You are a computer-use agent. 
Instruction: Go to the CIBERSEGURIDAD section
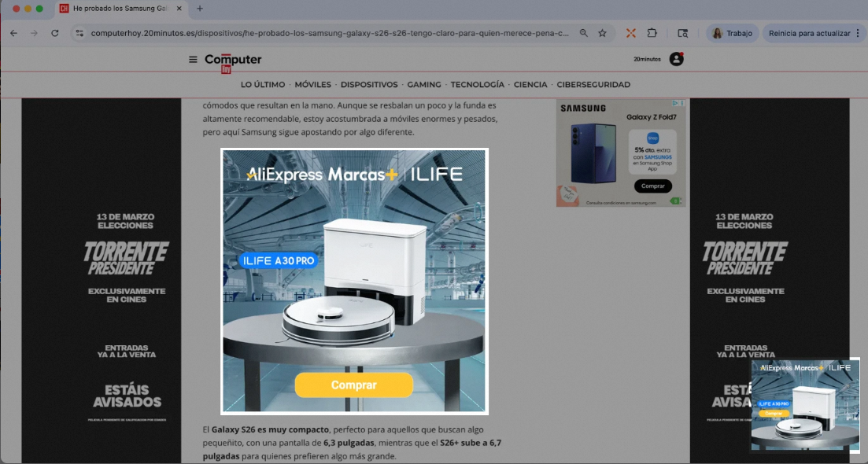[593, 85]
